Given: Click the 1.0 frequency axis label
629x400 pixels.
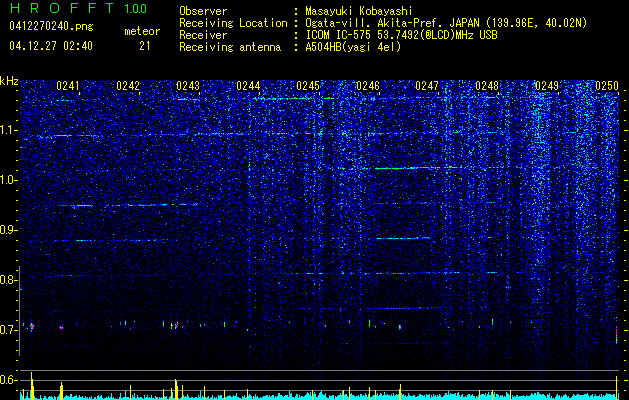Looking at the screenshot, I should click(8, 180).
